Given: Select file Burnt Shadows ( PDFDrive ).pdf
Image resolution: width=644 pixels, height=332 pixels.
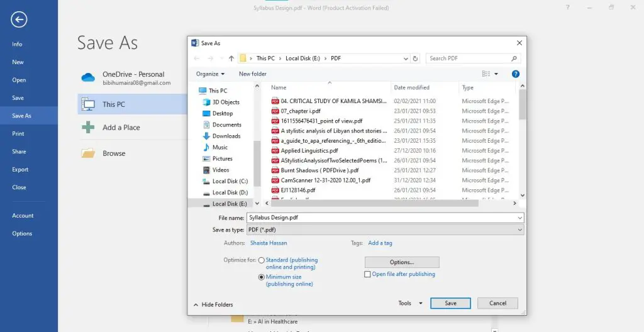Looking at the screenshot, I should 320,170.
